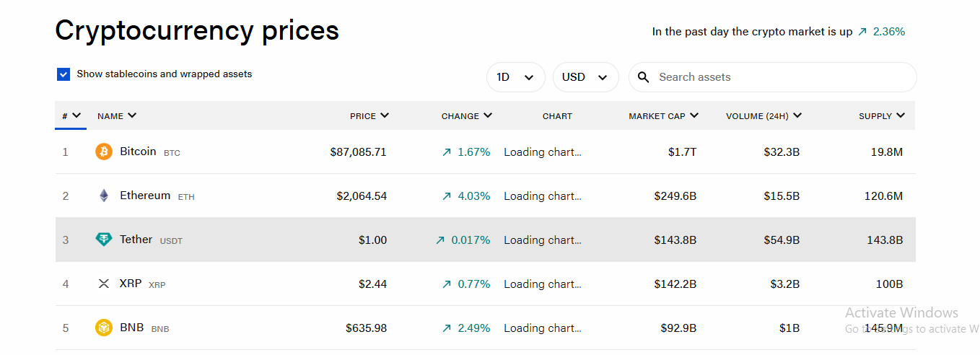Click Bitcoin price $87,085.71
Screen dimensions: 980x355
pos(358,152)
